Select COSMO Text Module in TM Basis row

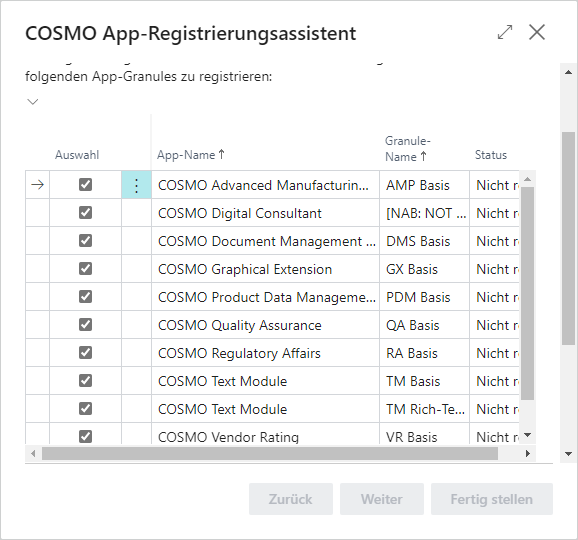(265, 381)
